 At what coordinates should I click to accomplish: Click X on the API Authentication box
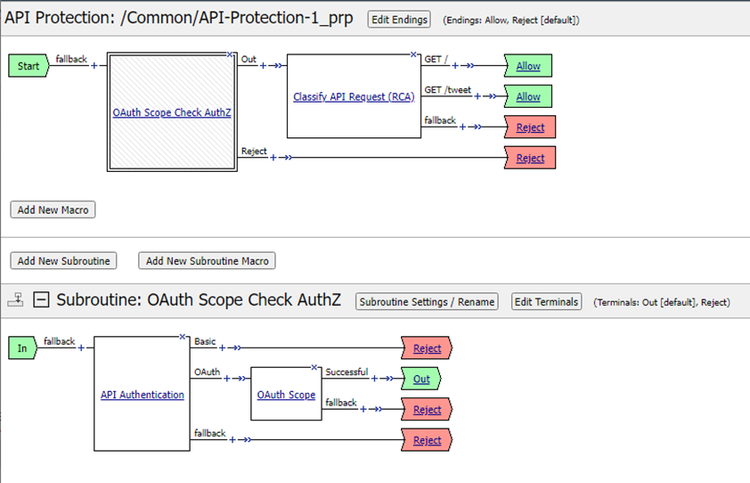pyautogui.click(x=182, y=336)
